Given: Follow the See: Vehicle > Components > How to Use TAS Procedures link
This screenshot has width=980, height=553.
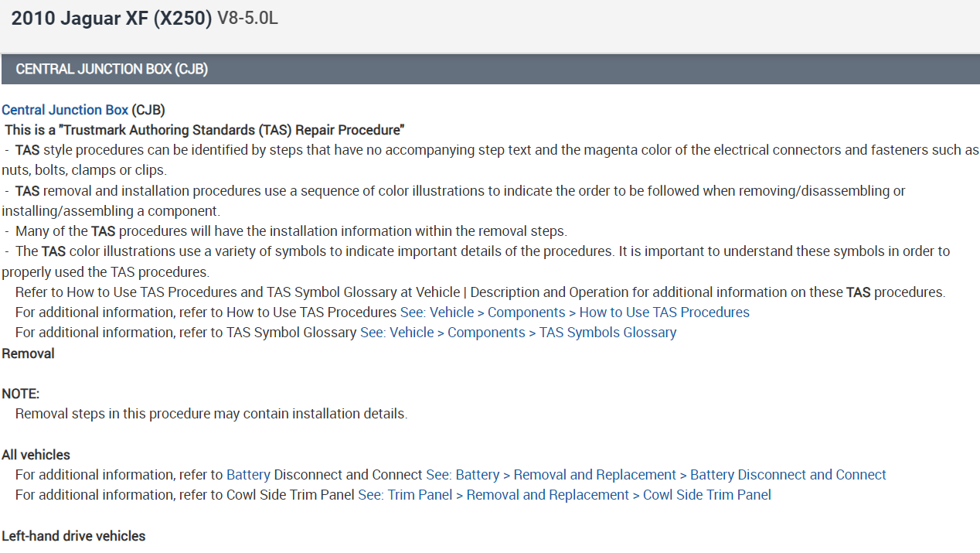Looking at the screenshot, I should (x=574, y=312).
